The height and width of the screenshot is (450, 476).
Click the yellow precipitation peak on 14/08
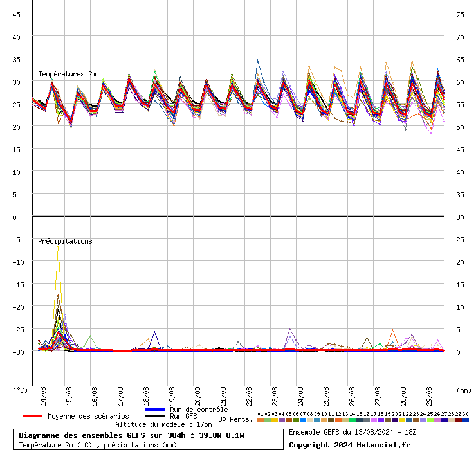58,247
